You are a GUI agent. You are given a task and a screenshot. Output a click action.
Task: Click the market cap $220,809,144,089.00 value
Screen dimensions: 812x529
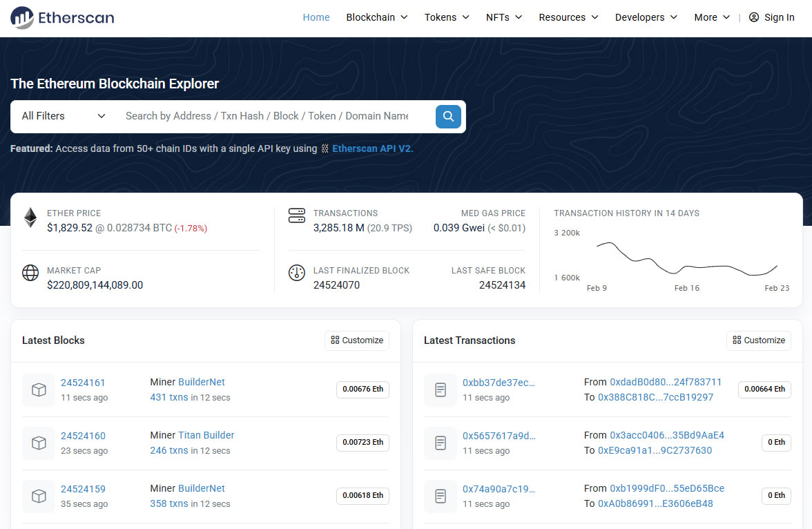coord(95,285)
